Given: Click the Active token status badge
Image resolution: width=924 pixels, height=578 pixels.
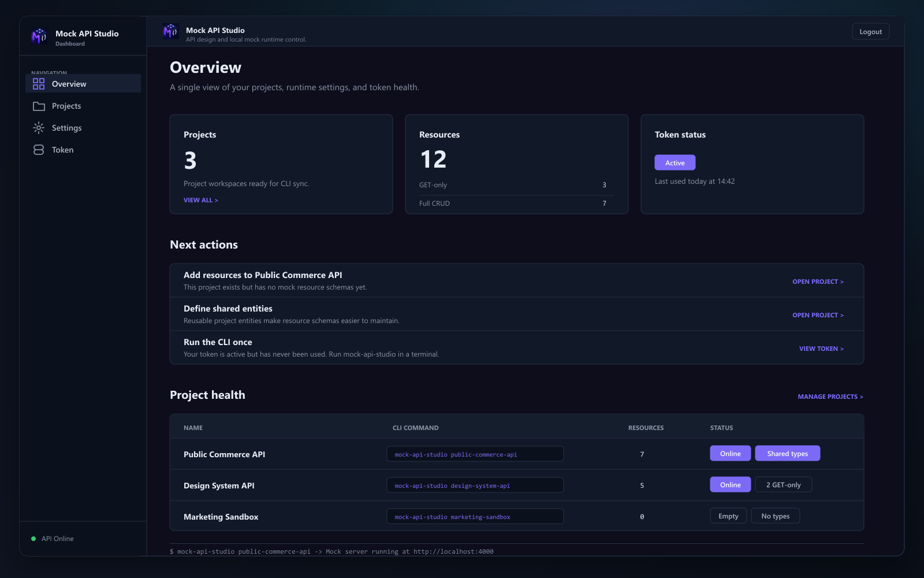Looking at the screenshot, I should 675,162.
